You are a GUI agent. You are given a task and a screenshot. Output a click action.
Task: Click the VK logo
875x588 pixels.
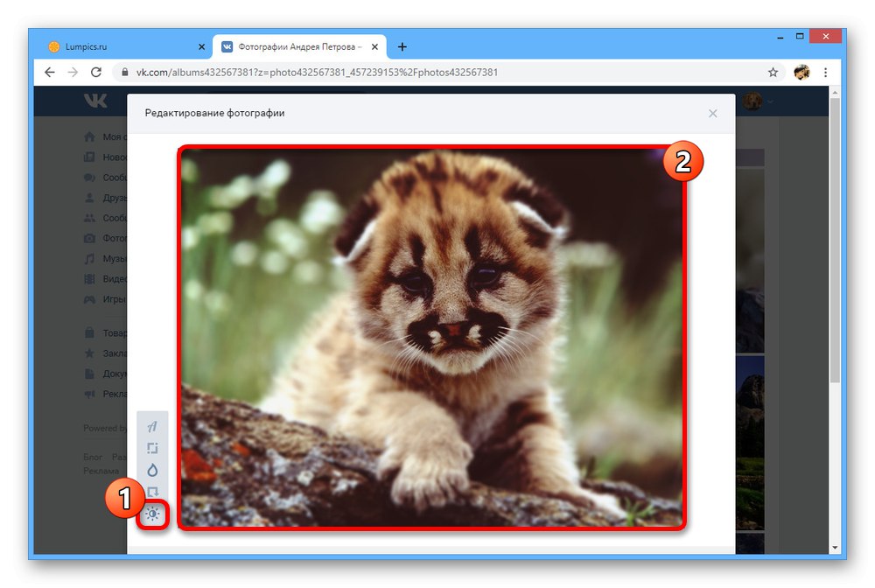(95, 101)
